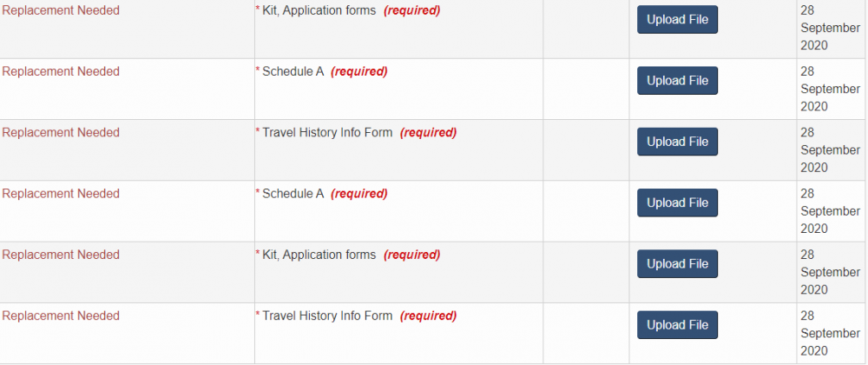
Task: Click second Travel History Info Form label
Action: click(327, 316)
